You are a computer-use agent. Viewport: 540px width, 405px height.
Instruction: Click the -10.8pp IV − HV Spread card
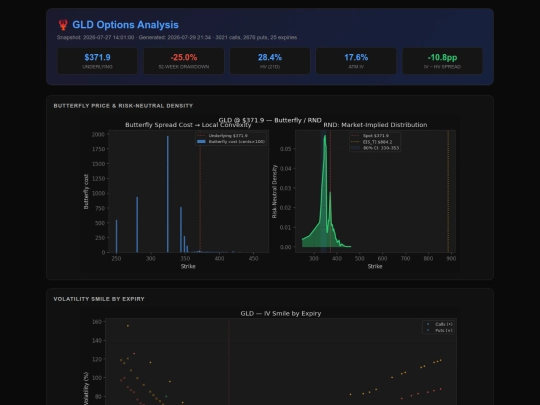443,61
